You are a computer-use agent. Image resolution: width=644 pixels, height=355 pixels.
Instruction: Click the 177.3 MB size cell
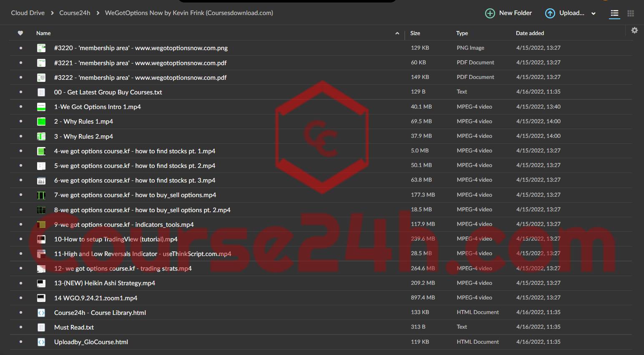tap(423, 195)
